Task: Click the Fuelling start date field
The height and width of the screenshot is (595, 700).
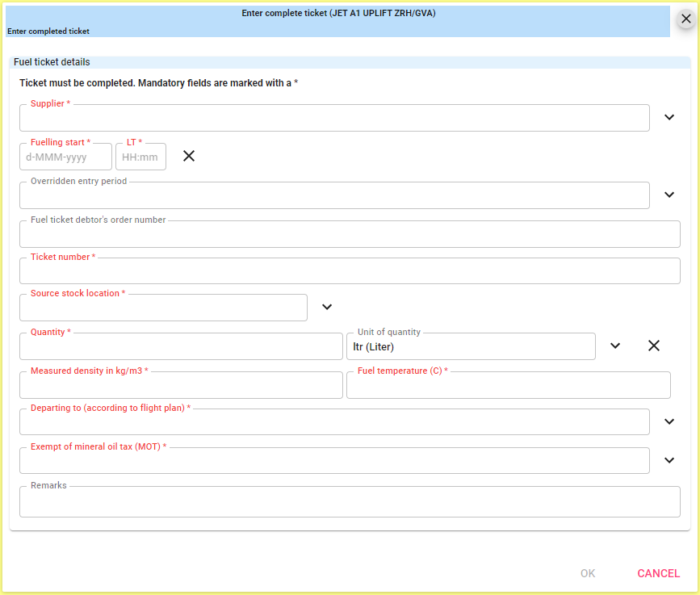Action: pos(65,157)
